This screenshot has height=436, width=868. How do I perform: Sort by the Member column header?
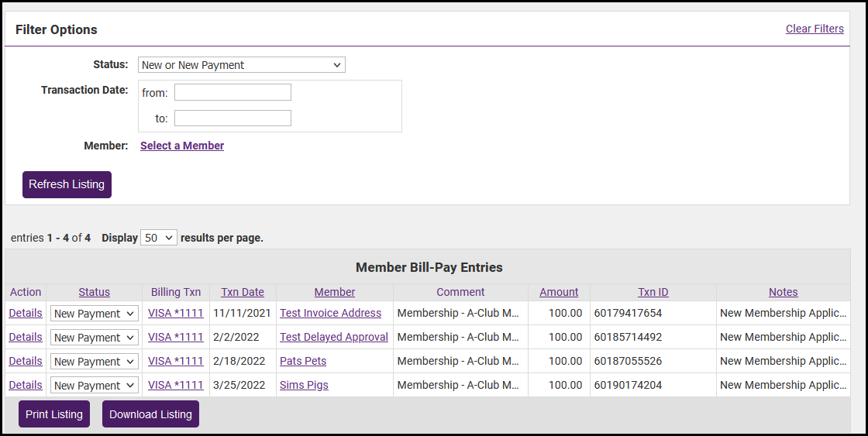click(335, 292)
